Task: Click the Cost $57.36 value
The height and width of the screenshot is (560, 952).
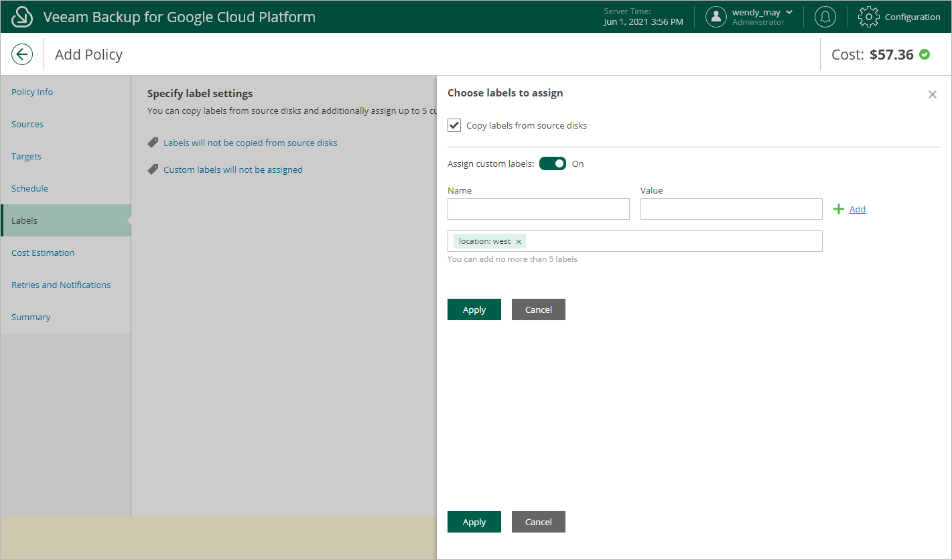Action: click(892, 55)
